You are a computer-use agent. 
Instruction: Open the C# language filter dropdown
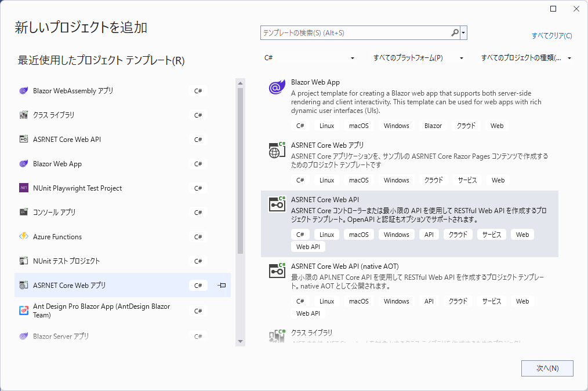310,58
